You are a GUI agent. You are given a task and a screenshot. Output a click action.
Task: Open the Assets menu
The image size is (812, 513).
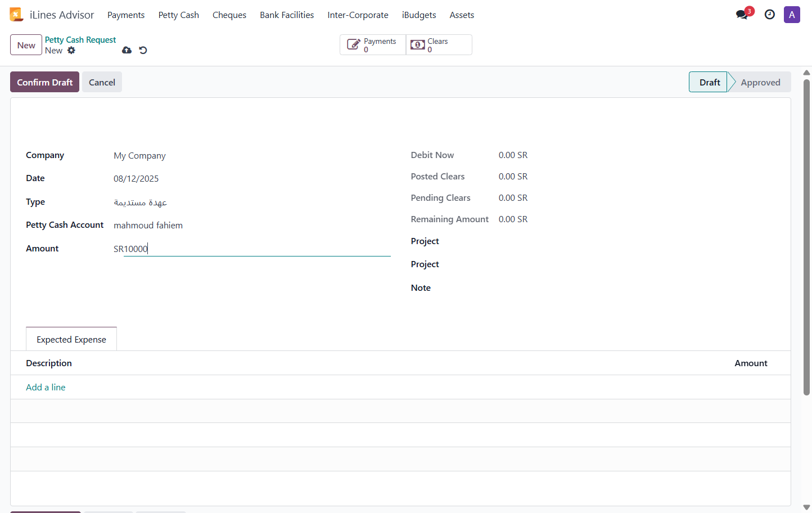point(462,15)
